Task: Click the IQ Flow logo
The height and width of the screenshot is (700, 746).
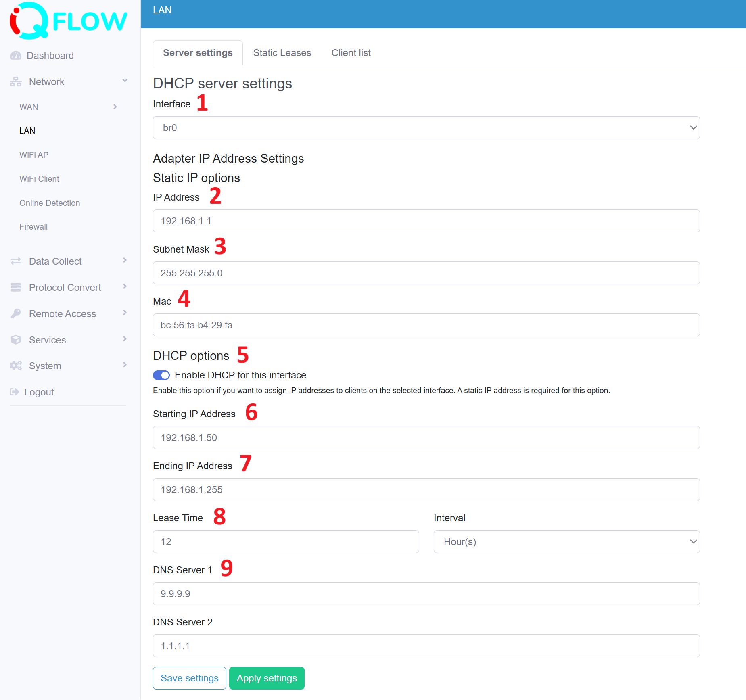Action: point(67,20)
